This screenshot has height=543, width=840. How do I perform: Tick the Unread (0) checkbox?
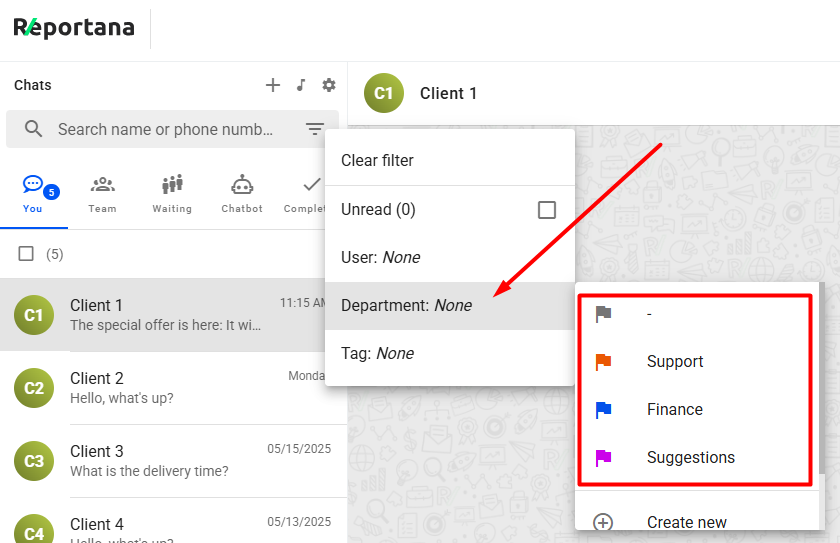[546, 210]
